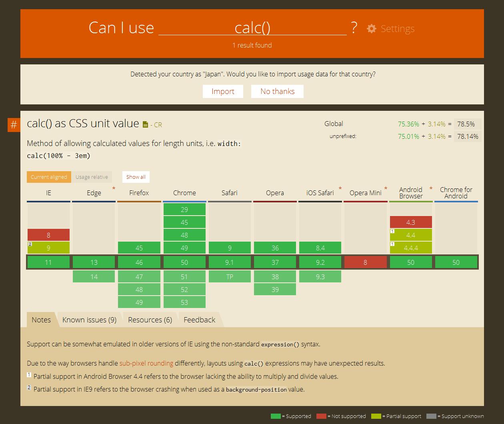The height and width of the screenshot is (424, 504).
Task: Click the asterisk next to Opera Mini header
Action: [386, 188]
